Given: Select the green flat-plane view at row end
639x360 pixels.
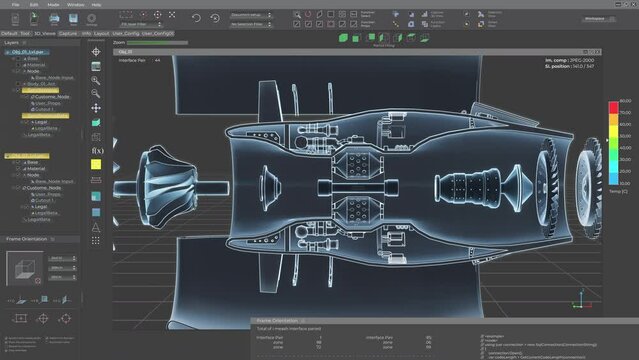Looking at the screenshot, I should pyautogui.click(x=425, y=38).
